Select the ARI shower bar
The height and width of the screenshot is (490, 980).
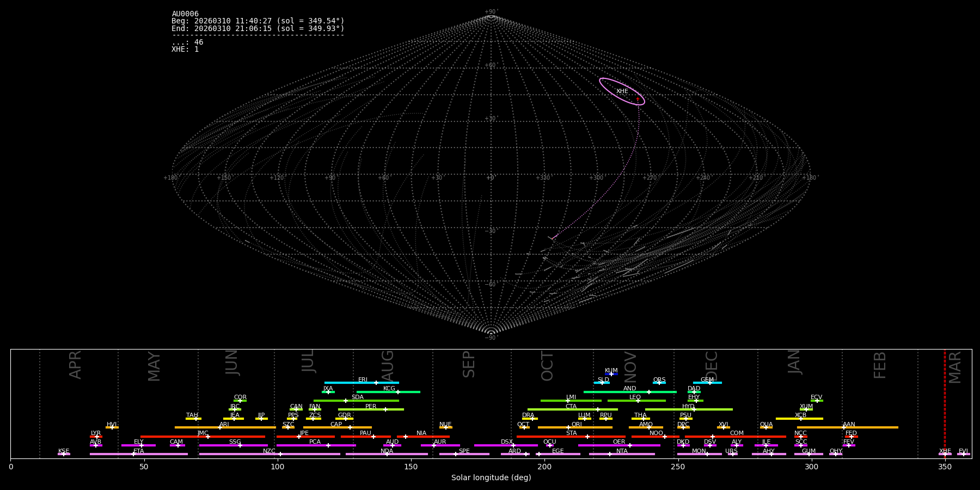click(225, 427)
